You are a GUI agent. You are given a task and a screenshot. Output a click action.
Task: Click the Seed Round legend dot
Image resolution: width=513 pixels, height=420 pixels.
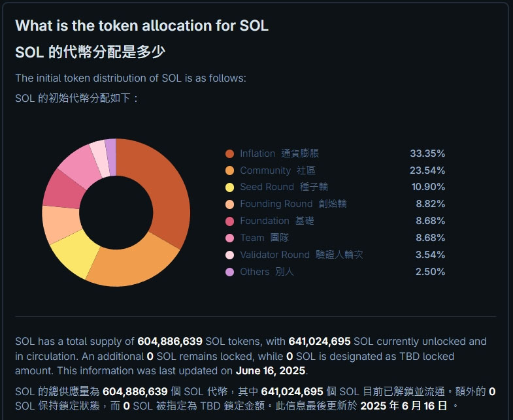pyautogui.click(x=229, y=187)
